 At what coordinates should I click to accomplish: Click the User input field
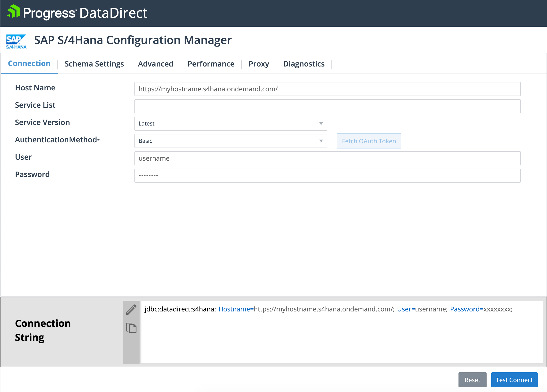(327, 158)
